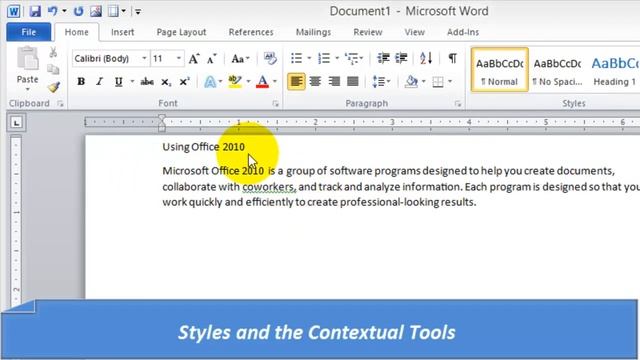This screenshot has width=640, height=360.
Task: Toggle Show/Hide paragraph marks
Action: coord(452,58)
